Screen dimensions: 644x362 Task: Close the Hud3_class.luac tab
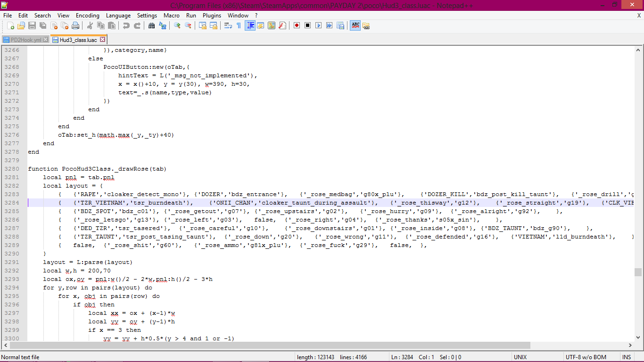click(102, 40)
